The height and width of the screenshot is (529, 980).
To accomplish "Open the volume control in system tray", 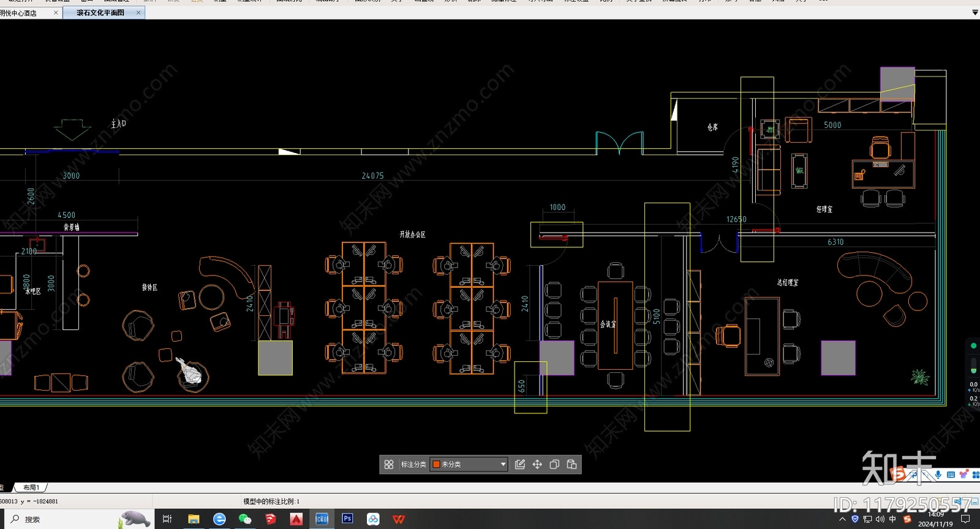I will pyautogui.click(x=880, y=519).
